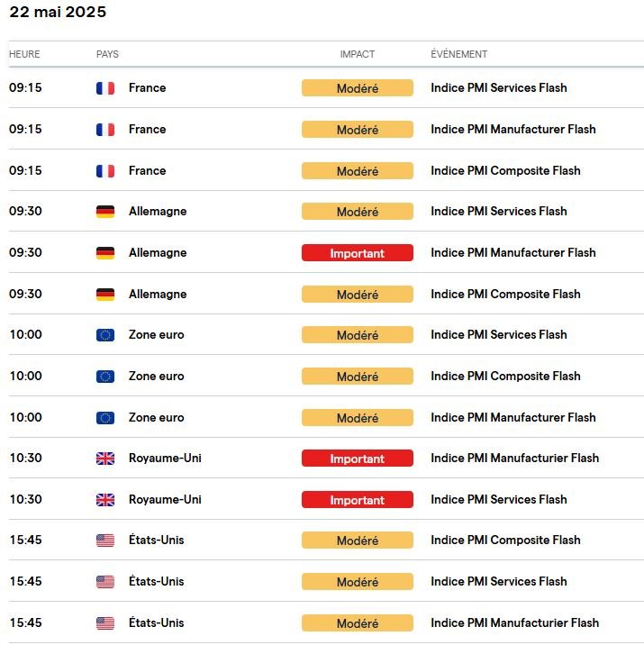
Task: Click the US flag beside États-Unis PMI Services Flash
Action: [105, 582]
